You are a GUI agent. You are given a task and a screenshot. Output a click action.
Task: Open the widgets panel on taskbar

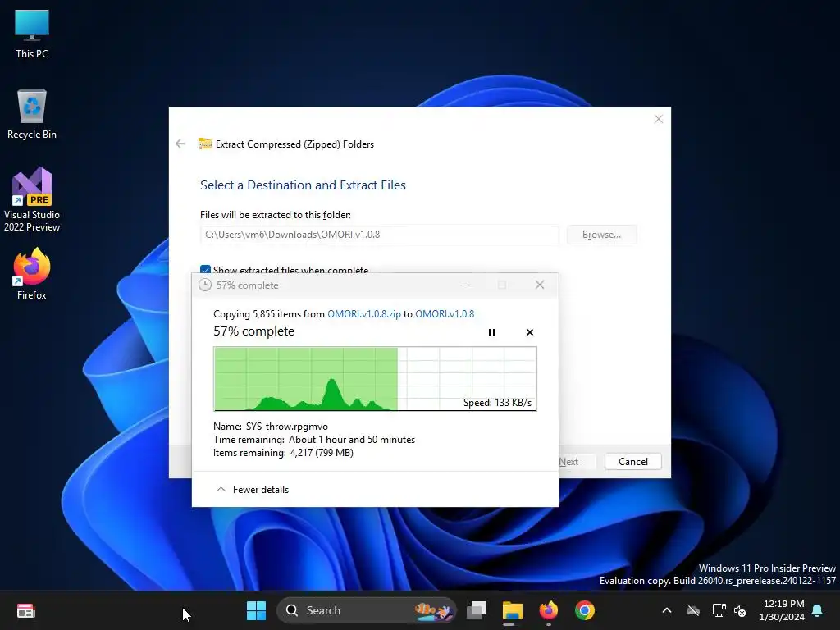click(x=25, y=610)
